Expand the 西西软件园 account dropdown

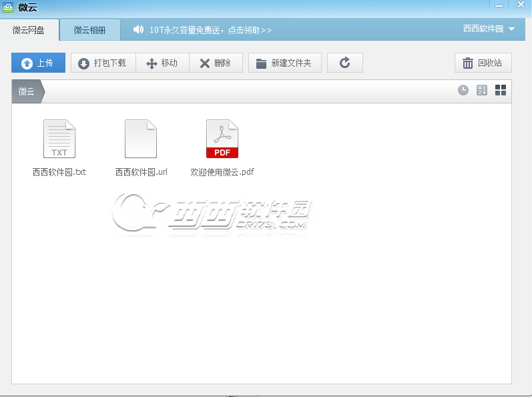click(489, 29)
